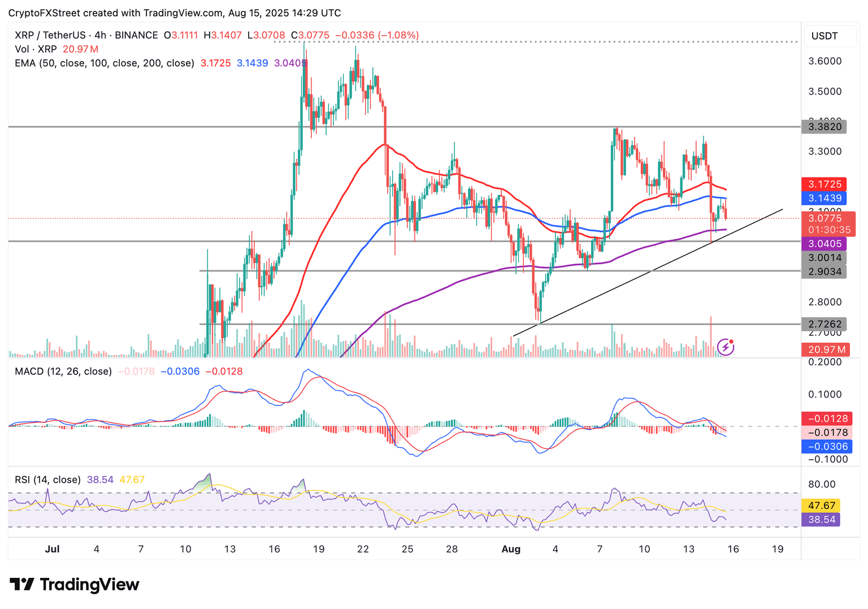Click the purple lightning bolt icon
Viewport: 868px width, 609px height.
pyautogui.click(x=725, y=347)
